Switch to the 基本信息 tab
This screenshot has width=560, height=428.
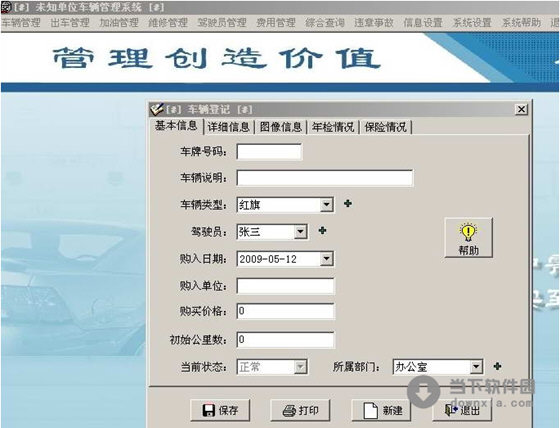click(x=176, y=126)
